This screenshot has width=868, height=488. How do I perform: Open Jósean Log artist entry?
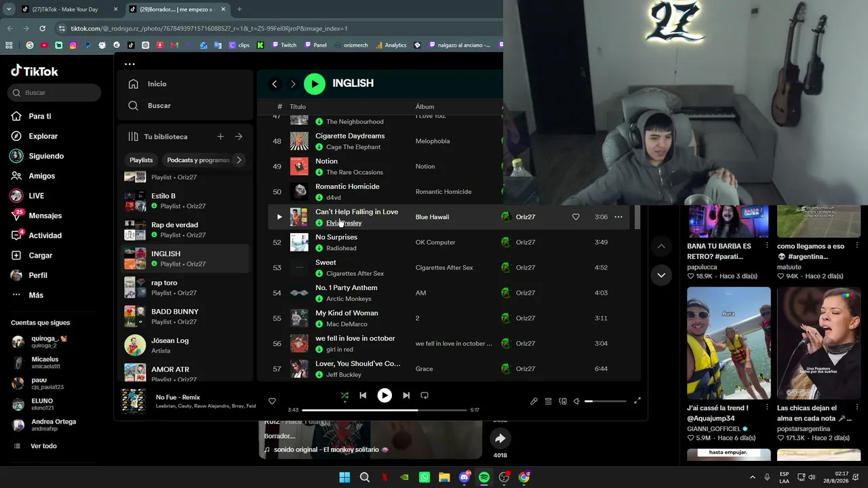click(x=186, y=346)
